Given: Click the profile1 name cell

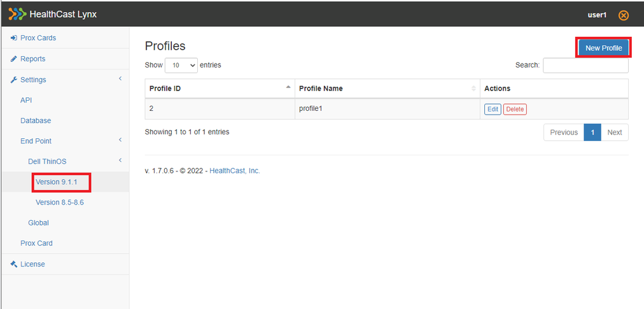Looking at the screenshot, I should 388,110.
